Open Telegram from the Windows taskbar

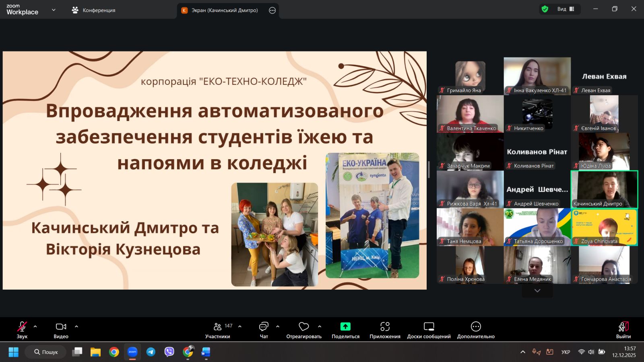tap(151, 352)
